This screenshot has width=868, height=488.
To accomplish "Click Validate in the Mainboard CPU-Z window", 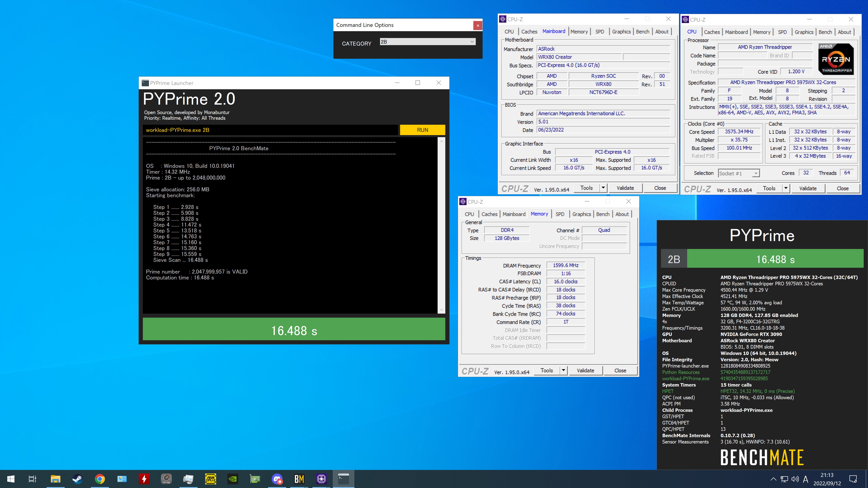I will click(x=625, y=188).
